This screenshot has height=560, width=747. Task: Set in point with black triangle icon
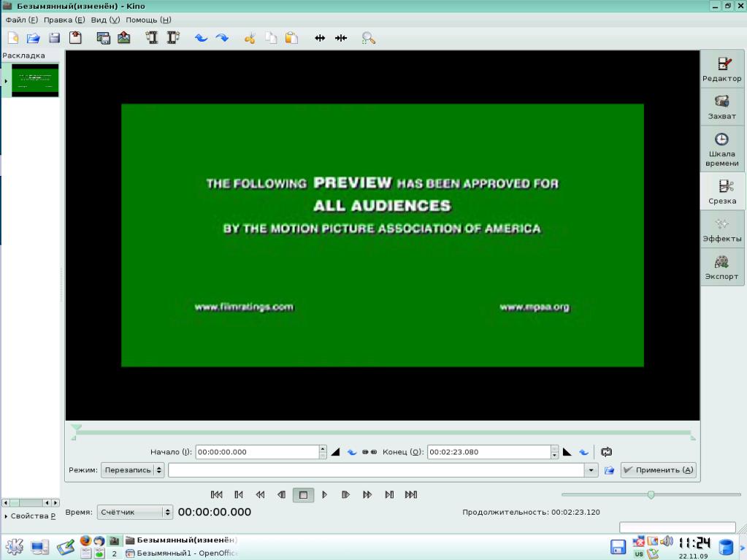click(x=335, y=452)
